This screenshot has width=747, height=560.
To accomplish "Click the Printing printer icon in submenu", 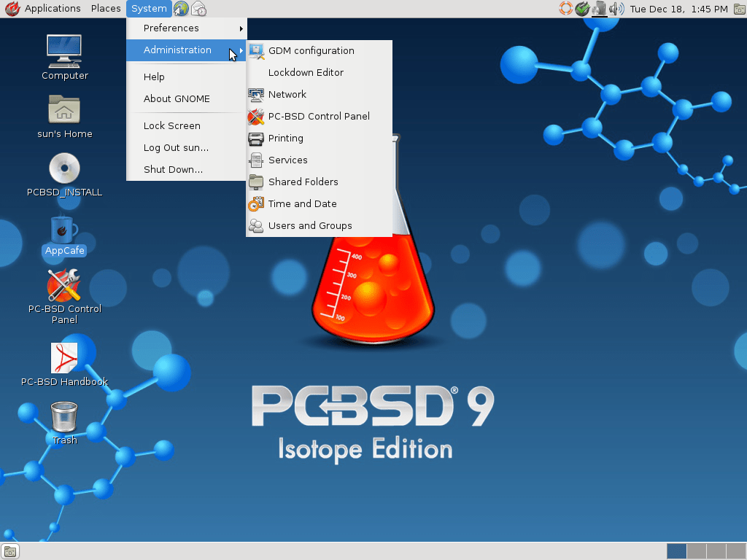I will pyautogui.click(x=256, y=139).
